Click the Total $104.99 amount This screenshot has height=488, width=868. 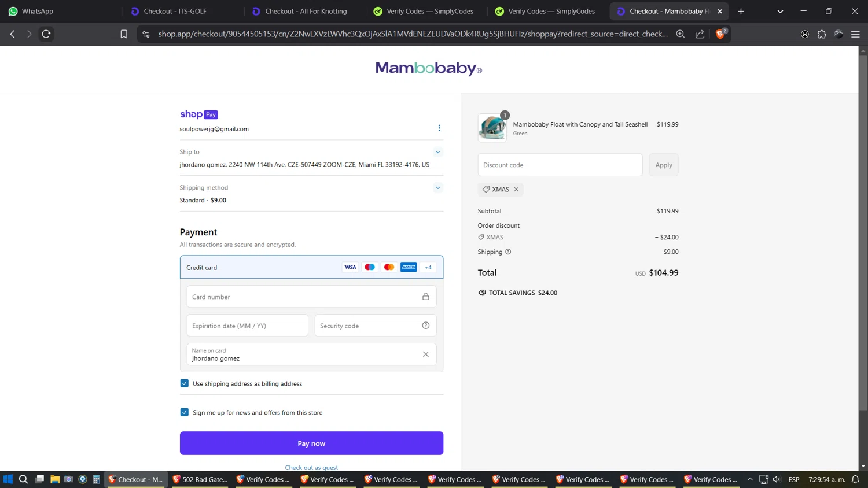[x=664, y=273]
